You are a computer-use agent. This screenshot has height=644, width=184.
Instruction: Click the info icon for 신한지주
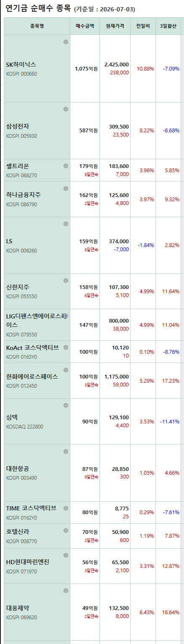66,281
